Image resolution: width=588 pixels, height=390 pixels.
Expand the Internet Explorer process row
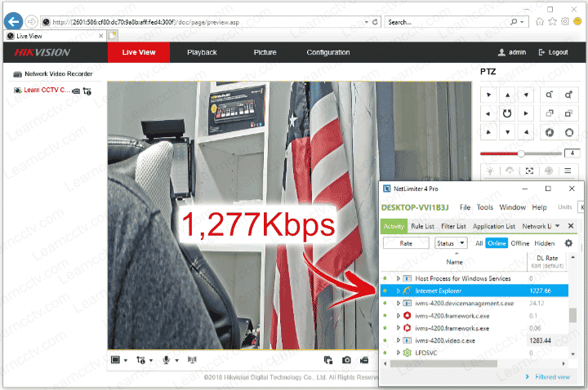tap(399, 290)
